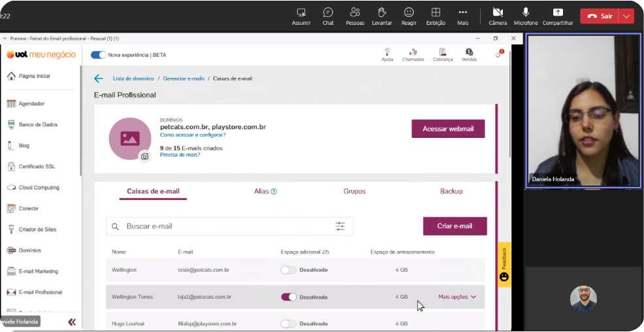The image size is (644, 332).
Task: Click the back arrow beside breadcrumb
Action: (x=98, y=78)
